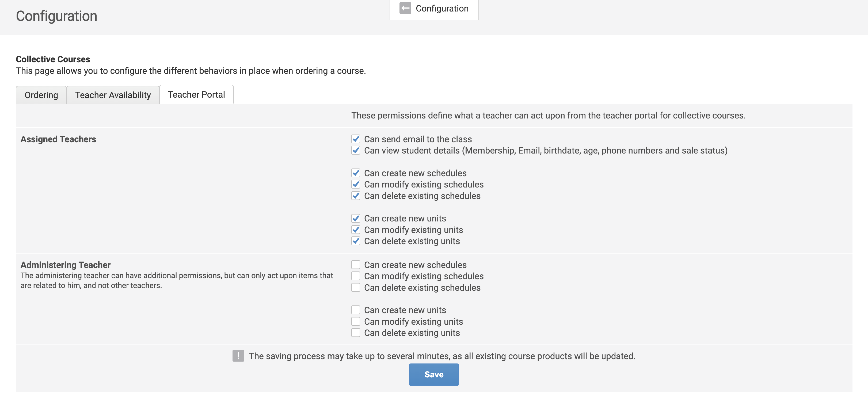Click the exclamation warning icon above Save
Screen dimensions: 868x406
pos(238,356)
